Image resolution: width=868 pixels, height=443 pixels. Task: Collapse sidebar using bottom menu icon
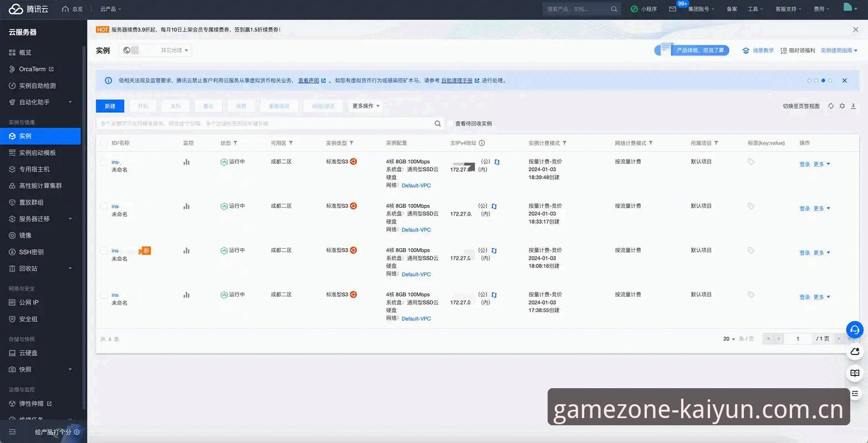pos(13,432)
